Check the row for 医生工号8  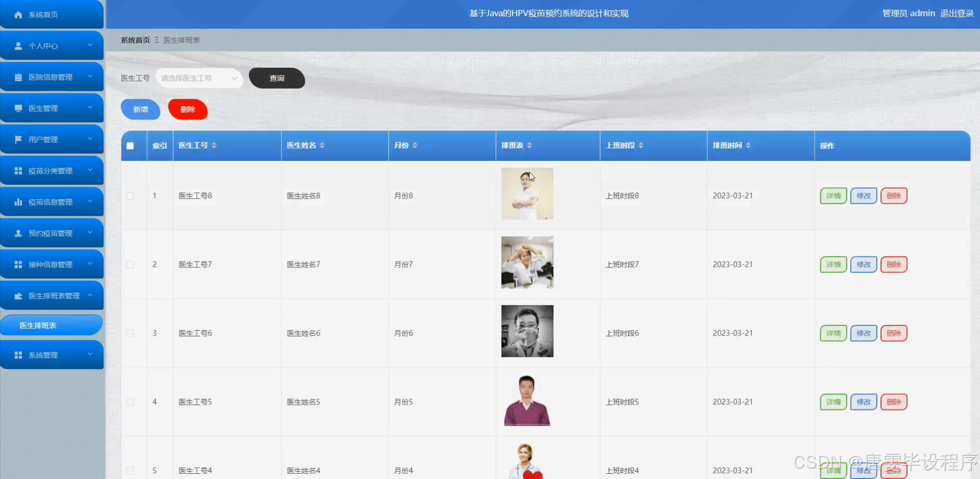coord(130,196)
